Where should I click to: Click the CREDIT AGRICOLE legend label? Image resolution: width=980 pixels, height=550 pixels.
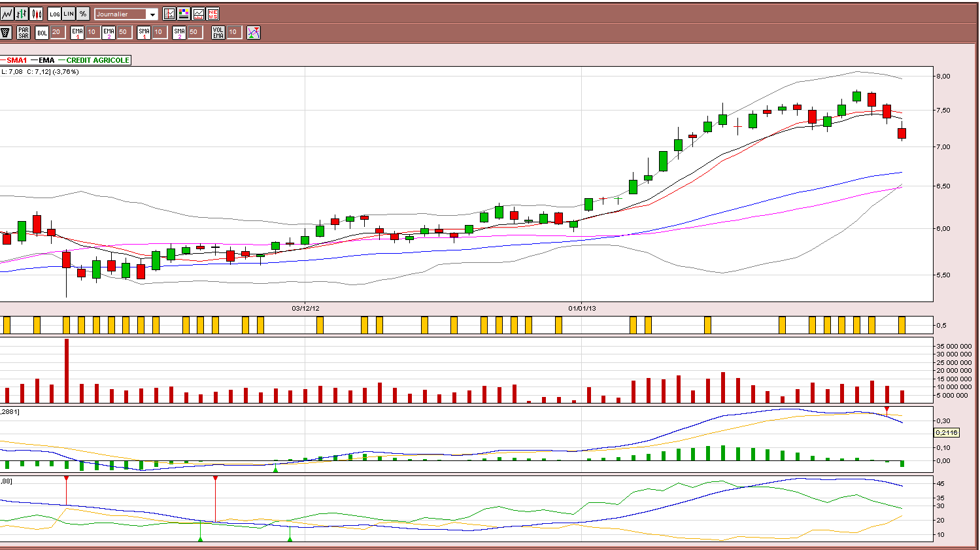(98, 60)
